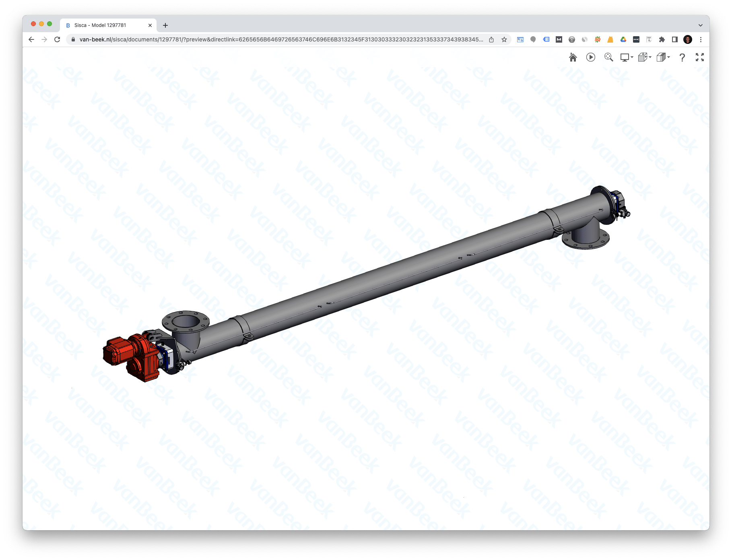
Task: Open the Google Drive extension
Action: pos(623,39)
